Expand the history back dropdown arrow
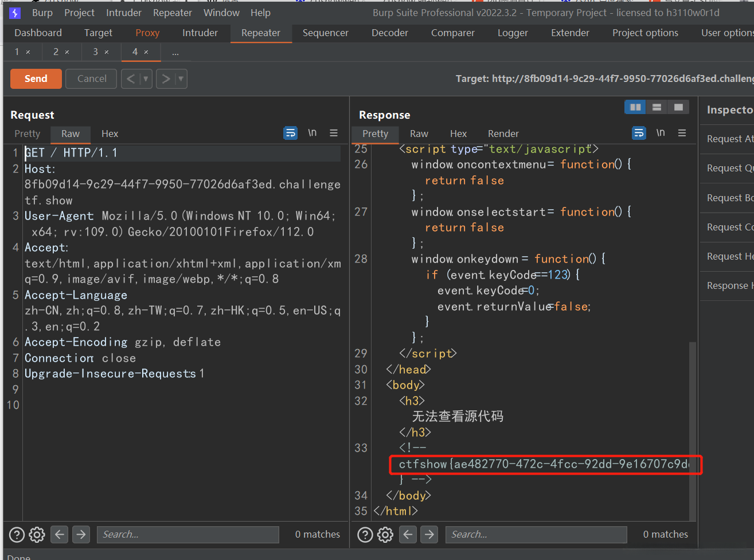 [146, 79]
